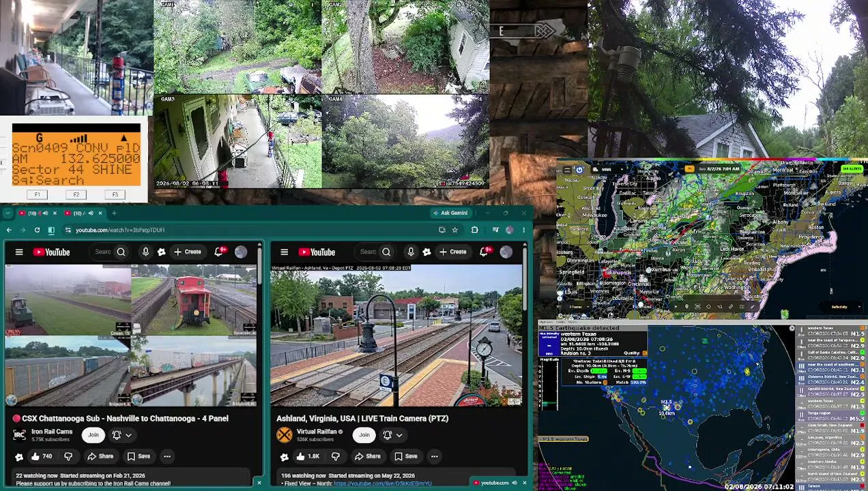868x491 pixels.
Task: Open guide menu in the Ashland YouTube window
Action: click(x=284, y=252)
